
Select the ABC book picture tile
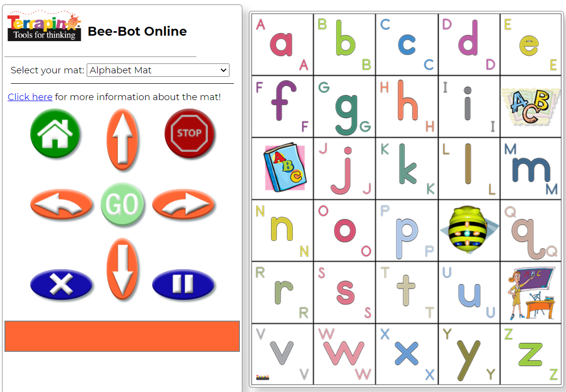coord(283,168)
